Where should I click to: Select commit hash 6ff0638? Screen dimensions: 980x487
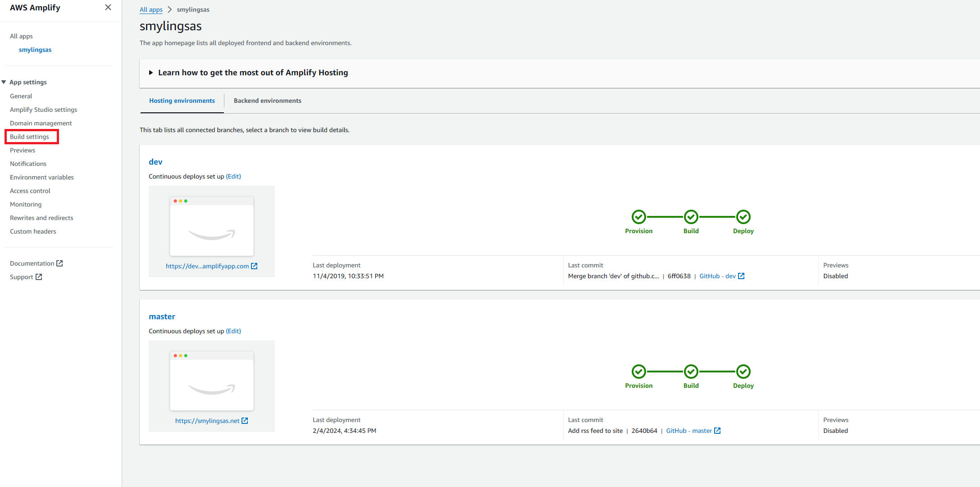pyautogui.click(x=679, y=276)
